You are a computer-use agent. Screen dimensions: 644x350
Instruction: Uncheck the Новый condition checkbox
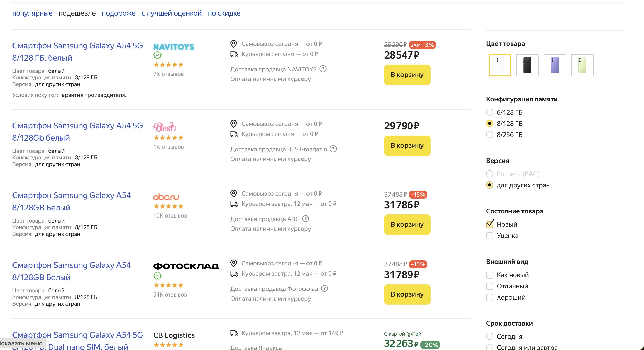pyautogui.click(x=490, y=224)
